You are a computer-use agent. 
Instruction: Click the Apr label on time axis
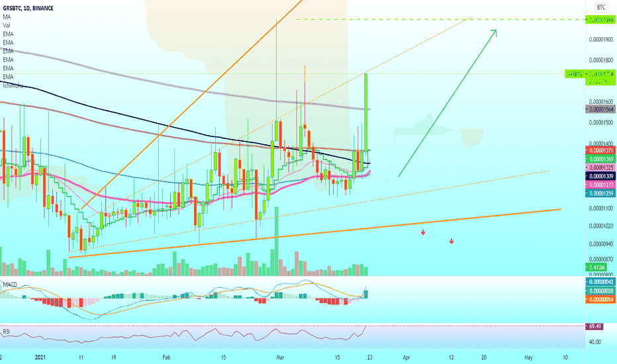tap(406, 357)
